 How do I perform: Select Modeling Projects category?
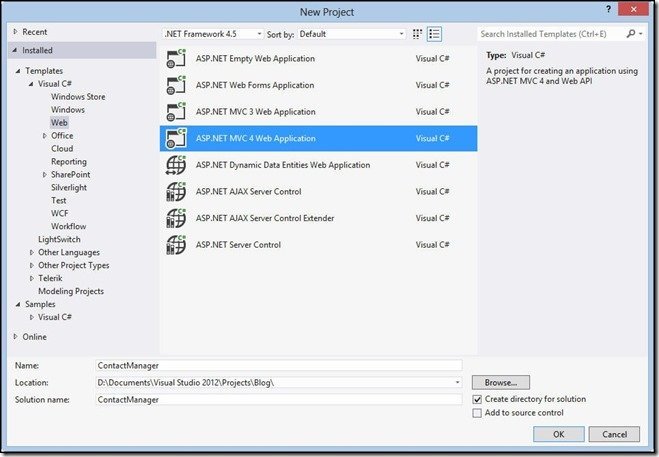coord(71,291)
